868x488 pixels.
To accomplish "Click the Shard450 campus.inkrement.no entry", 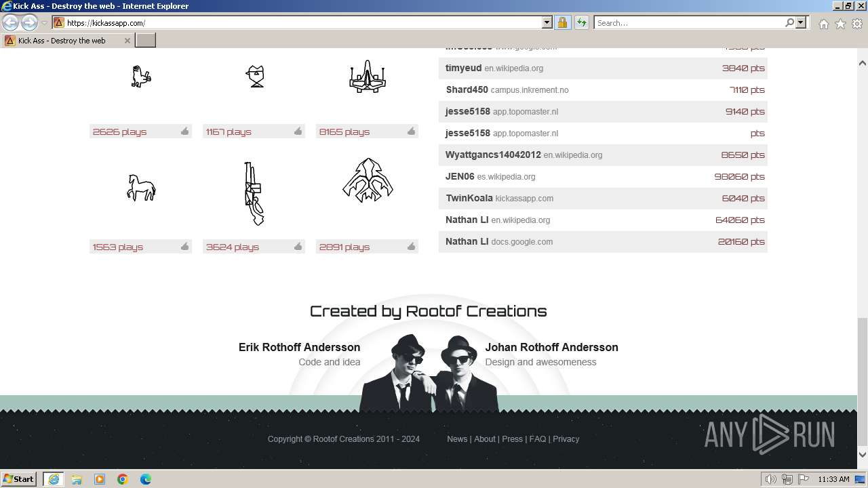I will point(603,90).
